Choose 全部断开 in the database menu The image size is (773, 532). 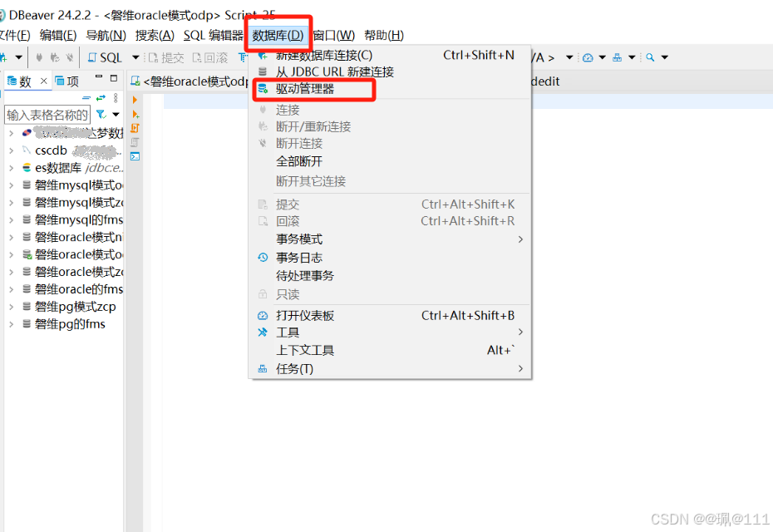coord(390,161)
